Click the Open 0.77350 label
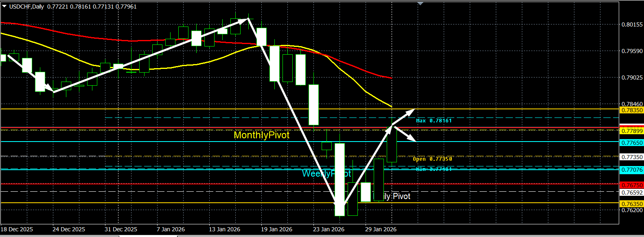644x237 pixels. click(x=432, y=159)
